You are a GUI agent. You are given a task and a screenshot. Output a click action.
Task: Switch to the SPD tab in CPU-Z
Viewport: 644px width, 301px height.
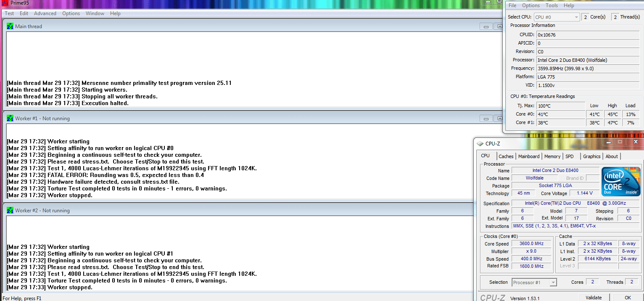[570, 156]
